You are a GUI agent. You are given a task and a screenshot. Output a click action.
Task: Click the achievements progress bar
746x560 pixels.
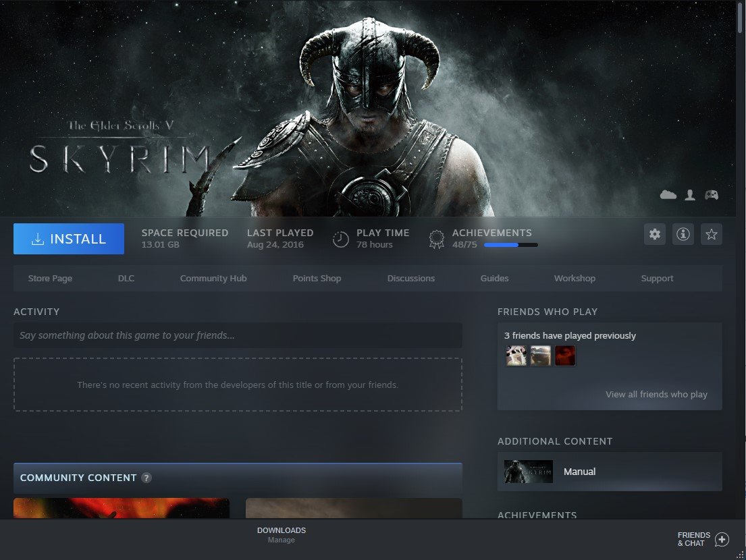click(511, 245)
